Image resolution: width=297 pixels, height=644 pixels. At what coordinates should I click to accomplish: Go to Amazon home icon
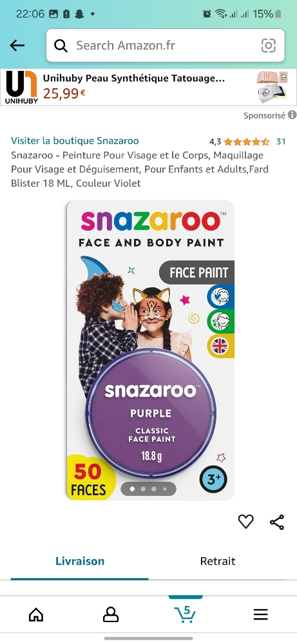(x=36, y=614)
